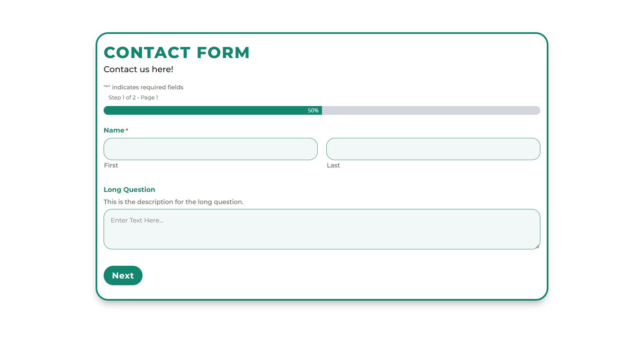Click the Name field label
644x351 pixels.
click(113, 130)
